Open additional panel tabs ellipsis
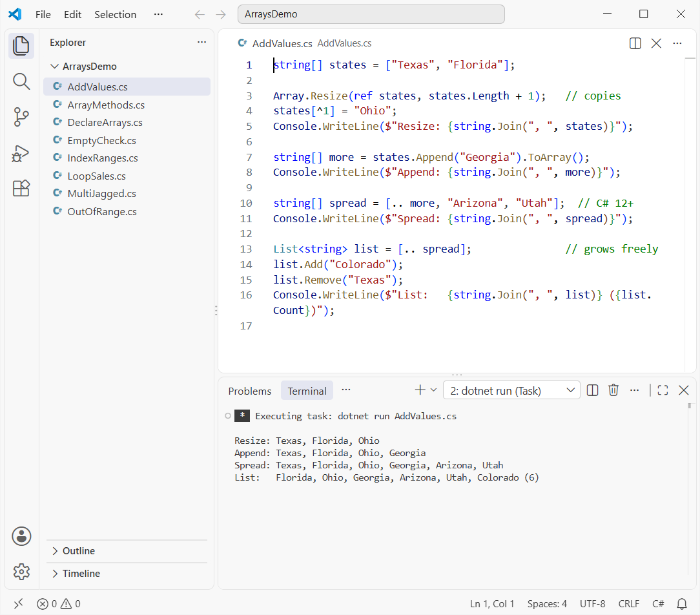The width and height of the screenshot is (700, 615). click(x=346, y=390)
